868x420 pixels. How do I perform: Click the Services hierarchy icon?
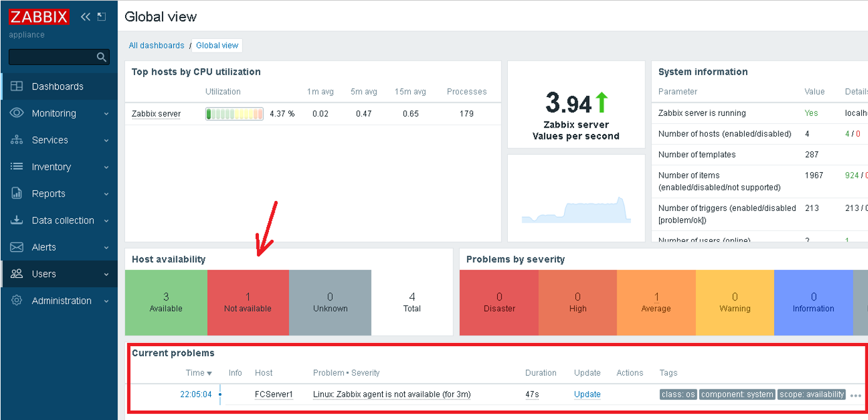point(17,140)
